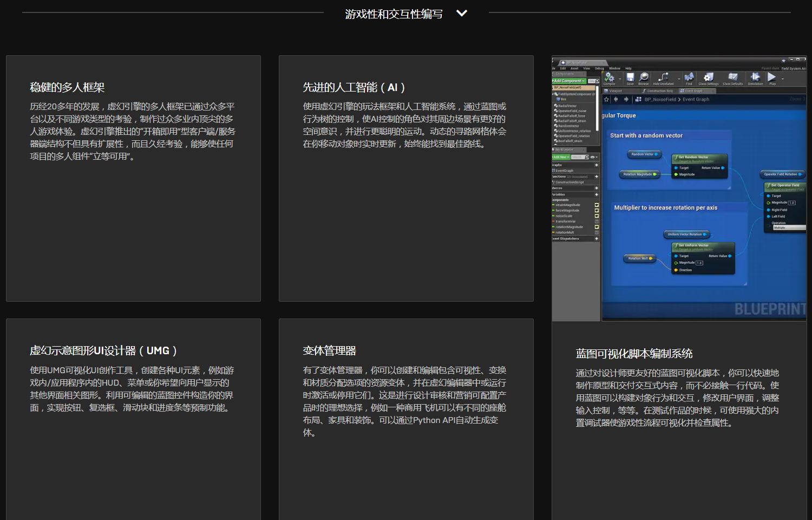Open Class Settings from the Blueprint toolbar
Screen dimensions: 812x520
click(x=709, y=77)
